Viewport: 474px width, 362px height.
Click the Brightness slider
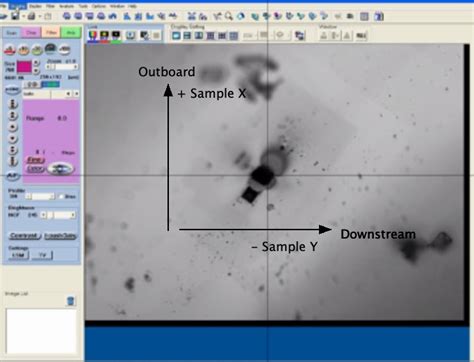[x=59, y=215]
